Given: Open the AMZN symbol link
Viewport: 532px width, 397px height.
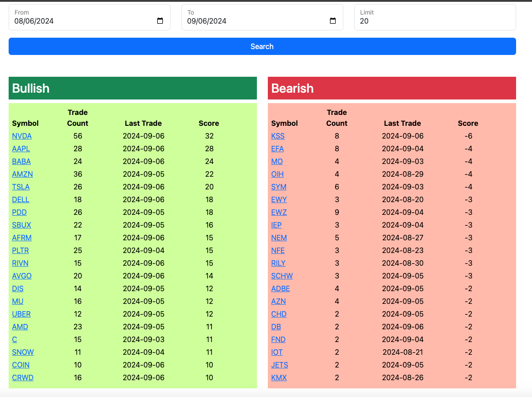Looking at the screenshot, I should coord(22,174).
